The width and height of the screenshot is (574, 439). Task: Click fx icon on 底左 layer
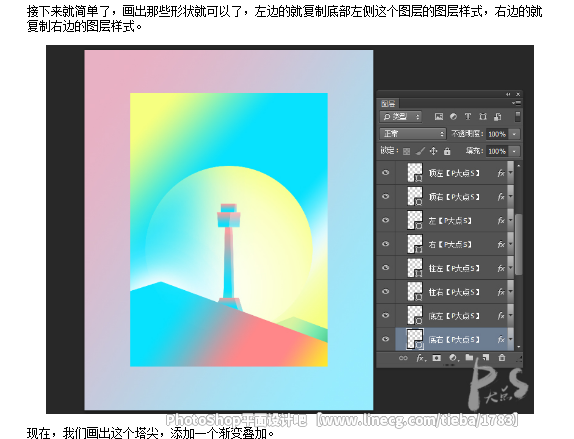coord(501,316)
